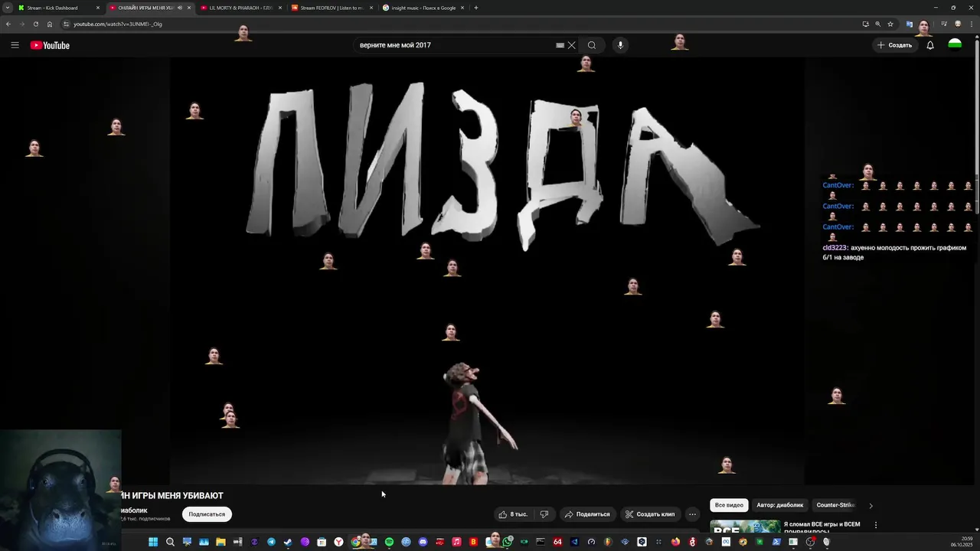Close the Stream - Kick Dashboard tab

coord(98,8)
